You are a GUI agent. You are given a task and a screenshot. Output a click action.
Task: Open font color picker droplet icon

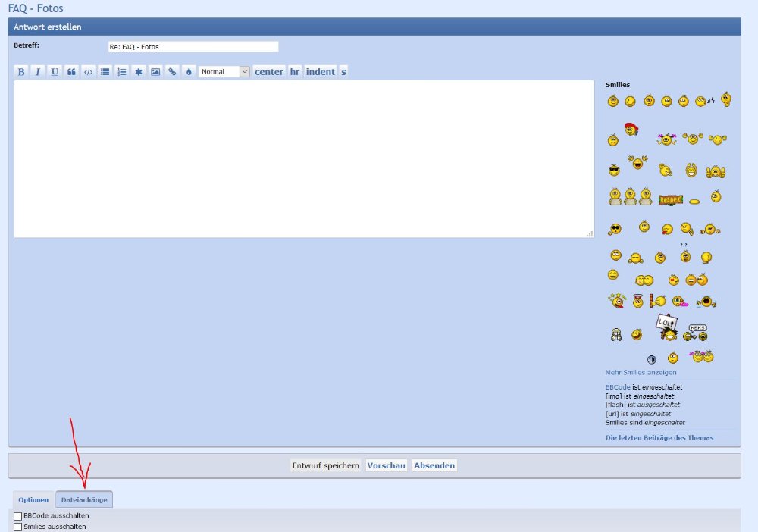click(x=189, y=72)
